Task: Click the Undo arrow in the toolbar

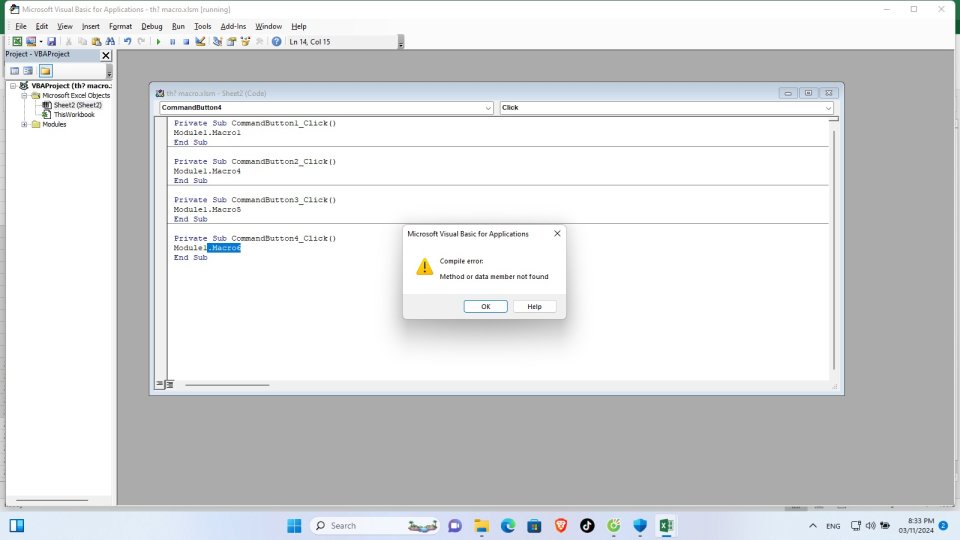Action: pyautogui.click(x=127, y=41)
